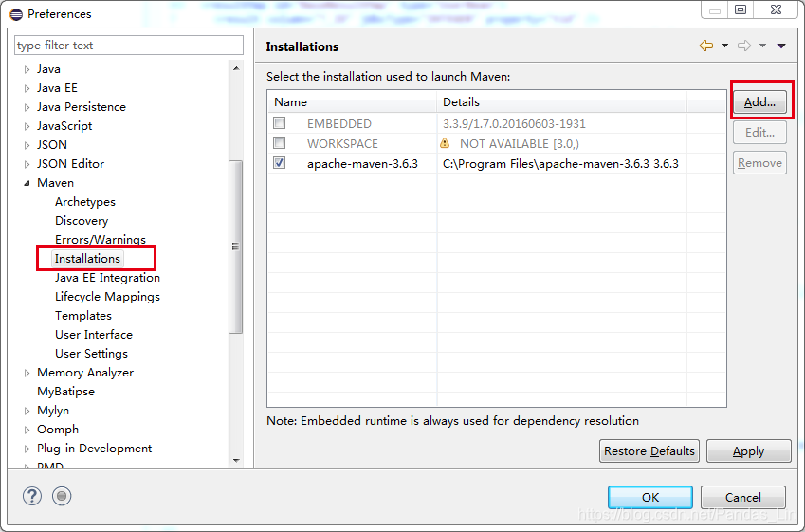Viewport: 805px width, 532px height.
Task: Open Java EE Integration page
Action: coord(108,277)
